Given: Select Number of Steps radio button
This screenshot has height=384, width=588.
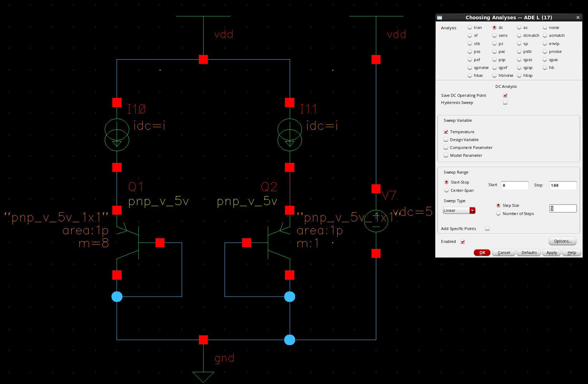Looking at the screenshot, I should 498,213.
